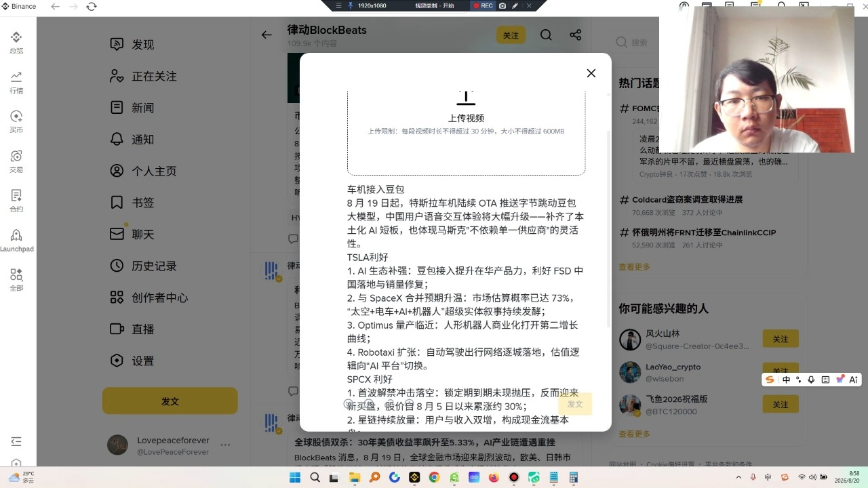Open 直播 live streams
This screenshot has width=868, height=488.
132,329
